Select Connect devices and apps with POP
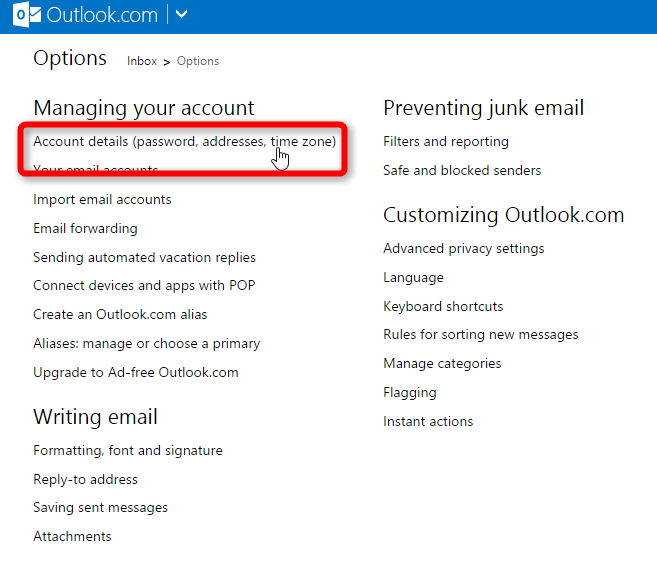 click(144, 285)
